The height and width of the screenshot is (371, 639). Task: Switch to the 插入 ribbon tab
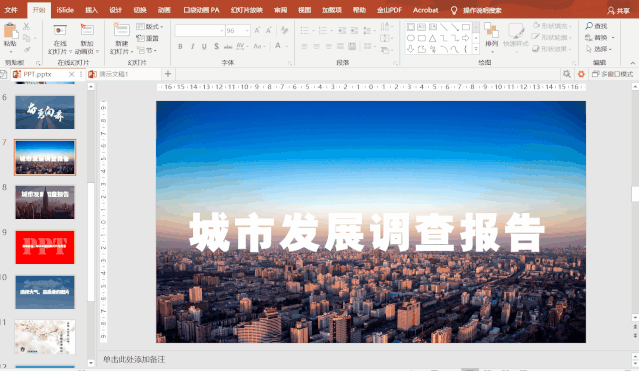click(x=91, y=10)
